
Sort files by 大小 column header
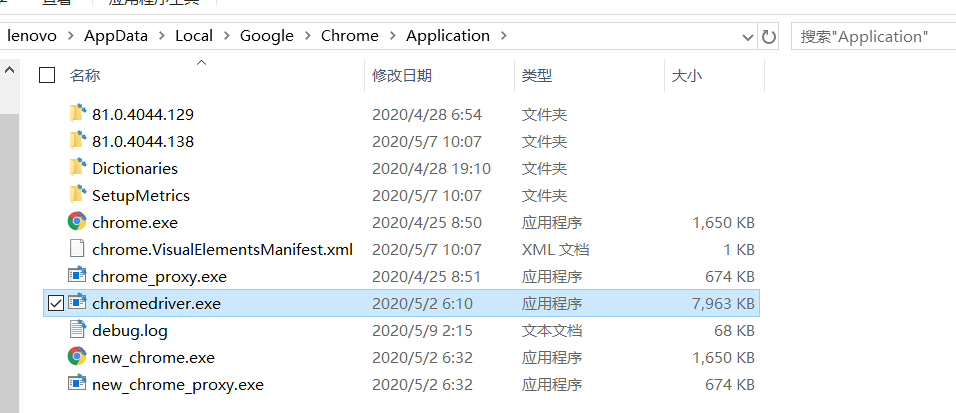[686, 75]
